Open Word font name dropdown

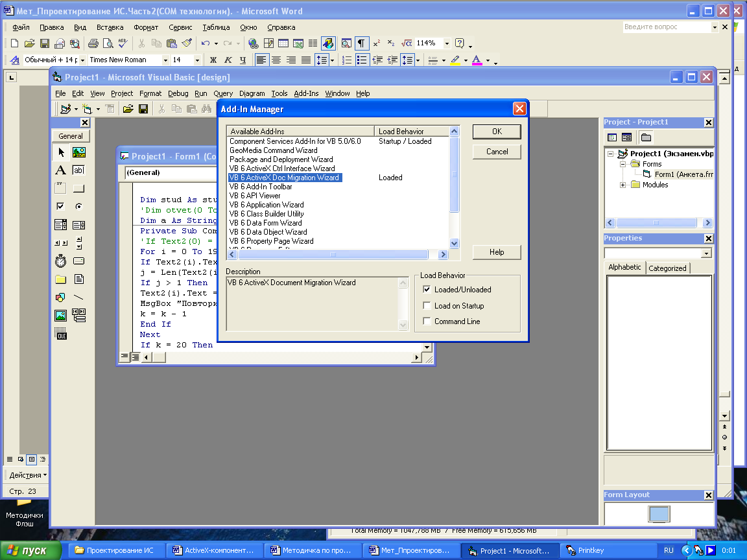(x=165, y=60)
